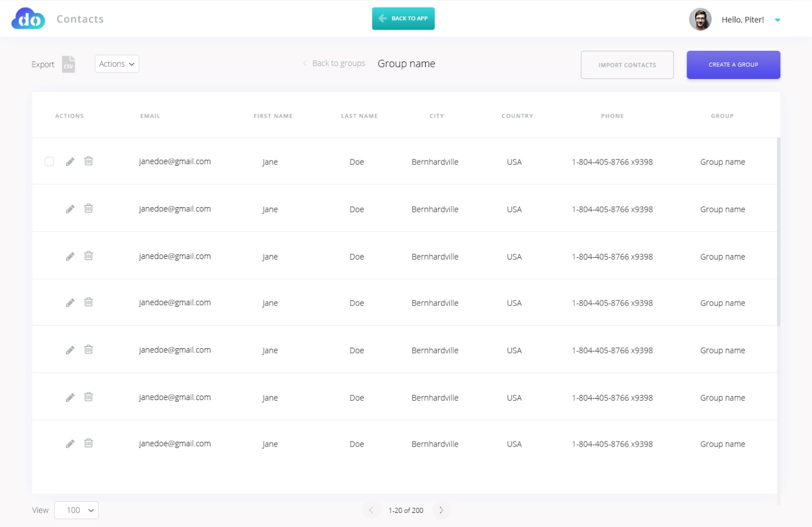Screen dimensions: 812x527
Task: Delete the seventh contact row with trash icon
Action: (x=88, y=443)
